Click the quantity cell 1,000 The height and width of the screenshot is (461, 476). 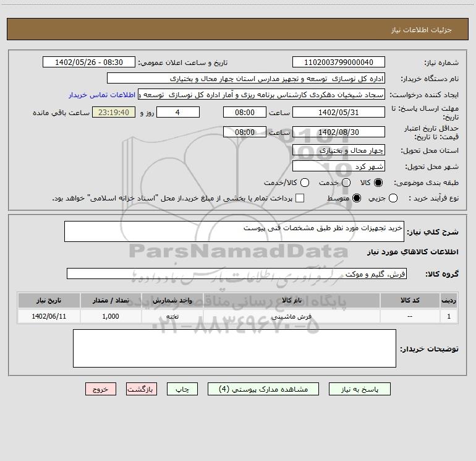111,316
